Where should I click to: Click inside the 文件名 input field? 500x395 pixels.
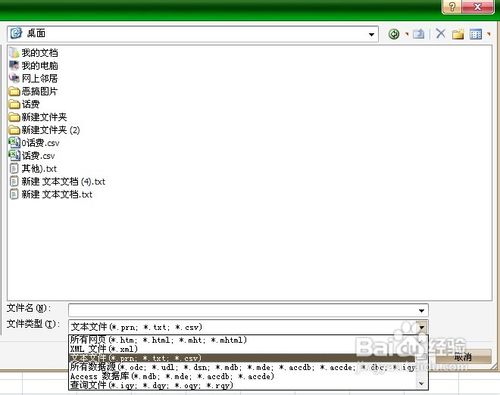(x=243, y=310)
